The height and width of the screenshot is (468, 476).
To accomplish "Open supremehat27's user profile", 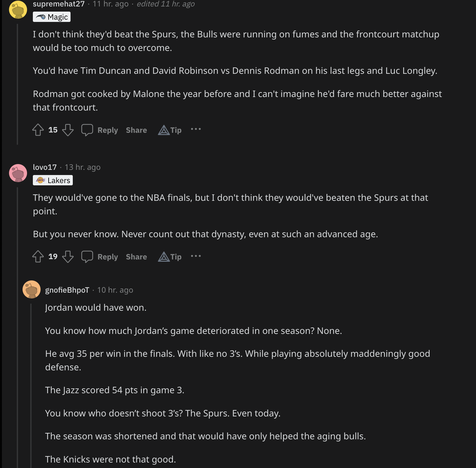I will tap(59, 4).
